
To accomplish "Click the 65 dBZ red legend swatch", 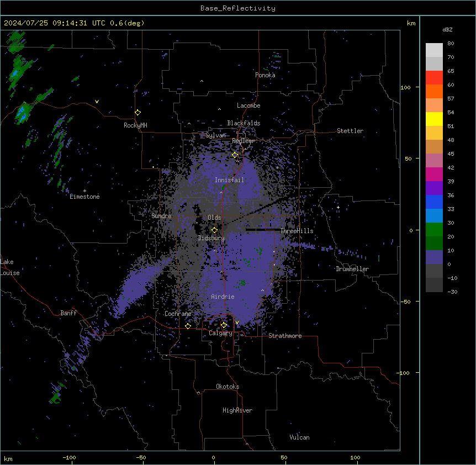I will pyautogui.click(x=434, y=78).
